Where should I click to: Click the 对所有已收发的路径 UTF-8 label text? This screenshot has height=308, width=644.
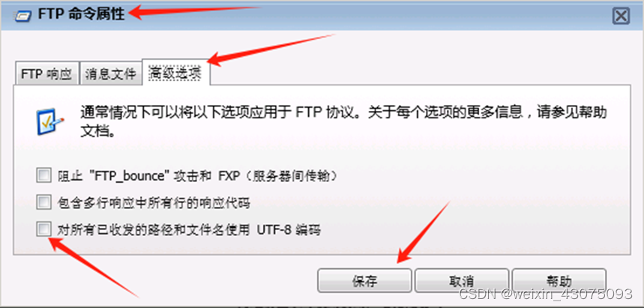pyautogui.click(x=188, y=230)
